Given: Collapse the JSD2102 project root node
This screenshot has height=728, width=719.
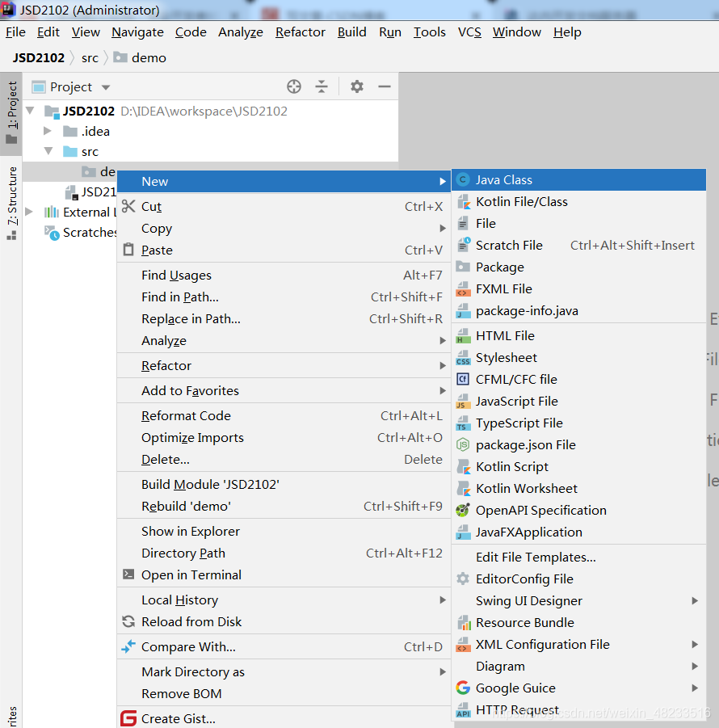Looking at the screenshot, I should coord(30,111).
